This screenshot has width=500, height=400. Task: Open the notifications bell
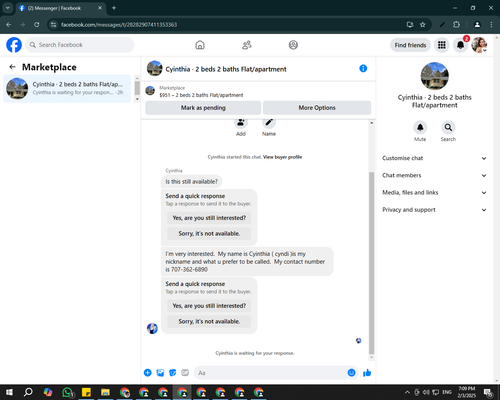click(x=460, y=45)
